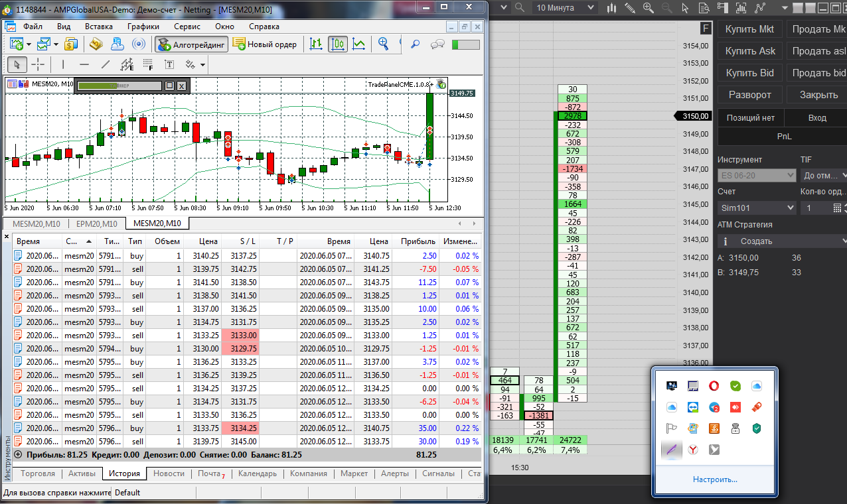Select the trendline drawing tool
The height and width of the screenshot is (504, 847).
[x=106, y=64]
